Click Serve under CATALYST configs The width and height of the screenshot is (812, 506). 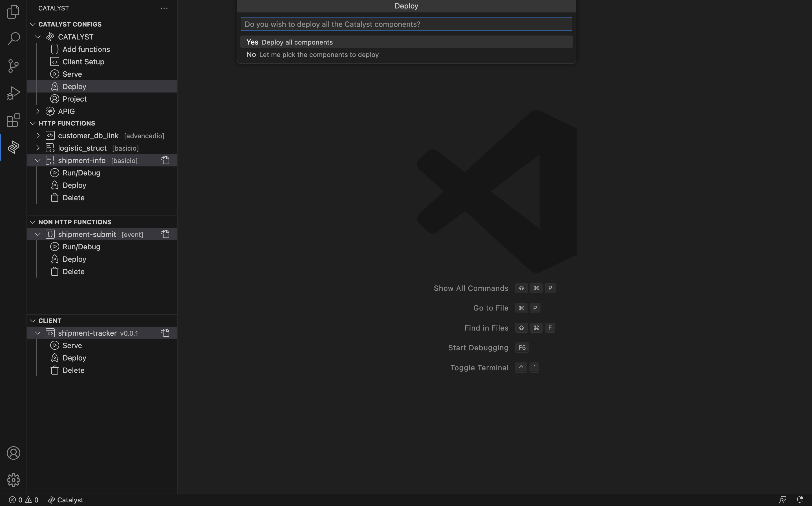click(x=102, y=74)
